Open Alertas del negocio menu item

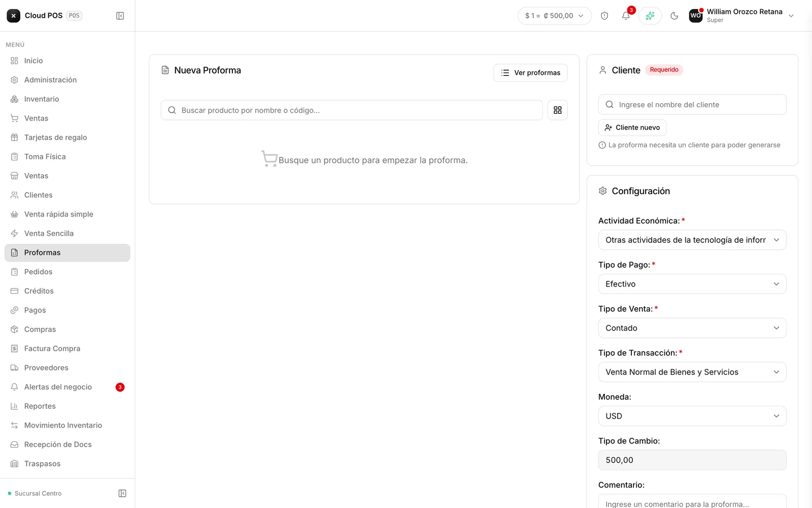[x=67, y=387]
